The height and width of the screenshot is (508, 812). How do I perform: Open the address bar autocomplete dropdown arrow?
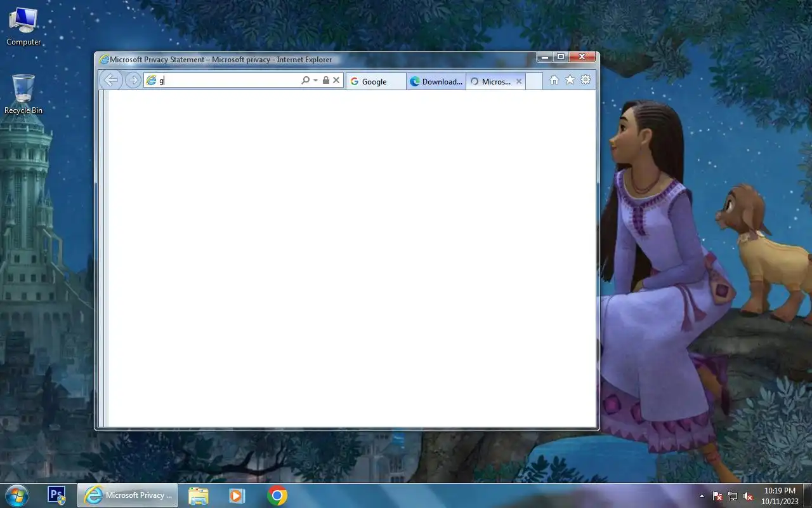click(x=315, y=81)
